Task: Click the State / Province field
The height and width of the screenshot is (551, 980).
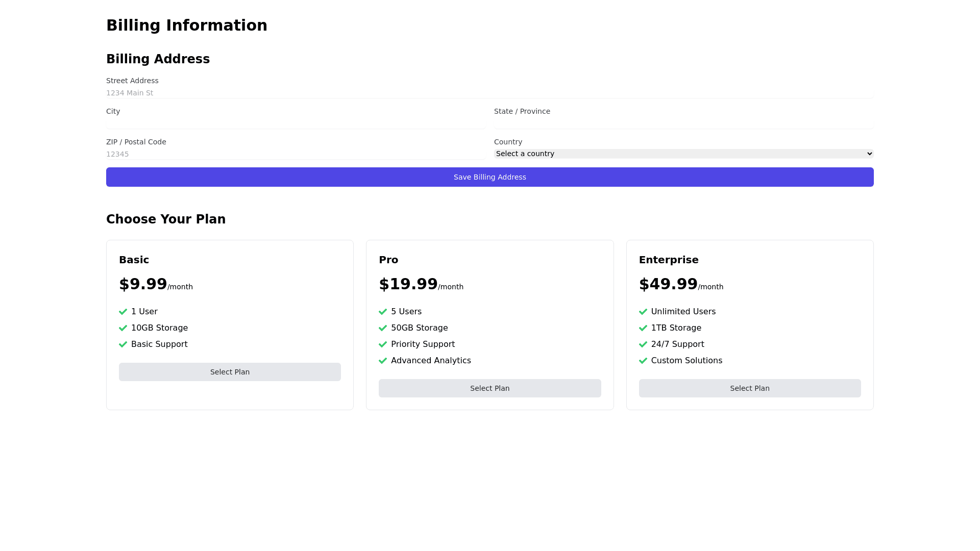Action: (683, 123)
